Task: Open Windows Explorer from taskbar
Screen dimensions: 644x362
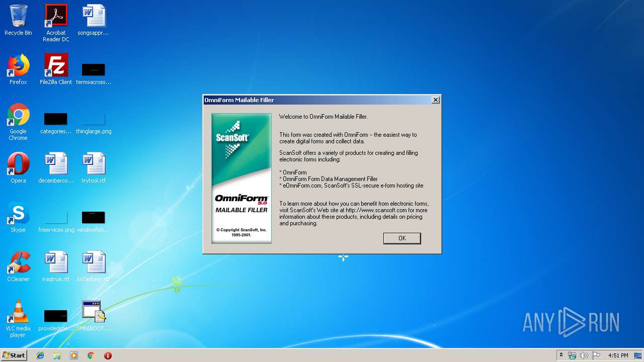Action: (57, 355)
